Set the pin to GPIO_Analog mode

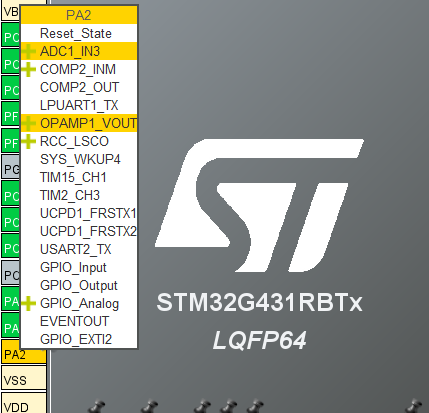79,303
